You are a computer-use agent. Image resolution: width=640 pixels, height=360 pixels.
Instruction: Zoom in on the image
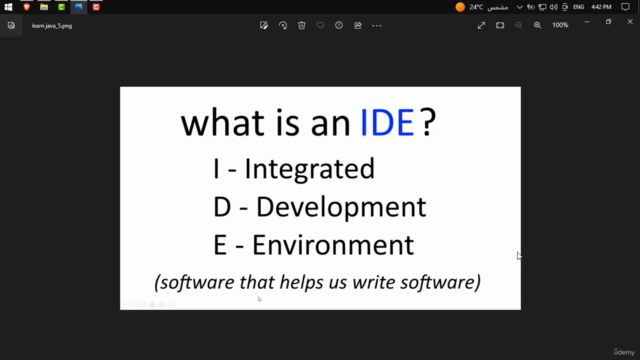538,25
